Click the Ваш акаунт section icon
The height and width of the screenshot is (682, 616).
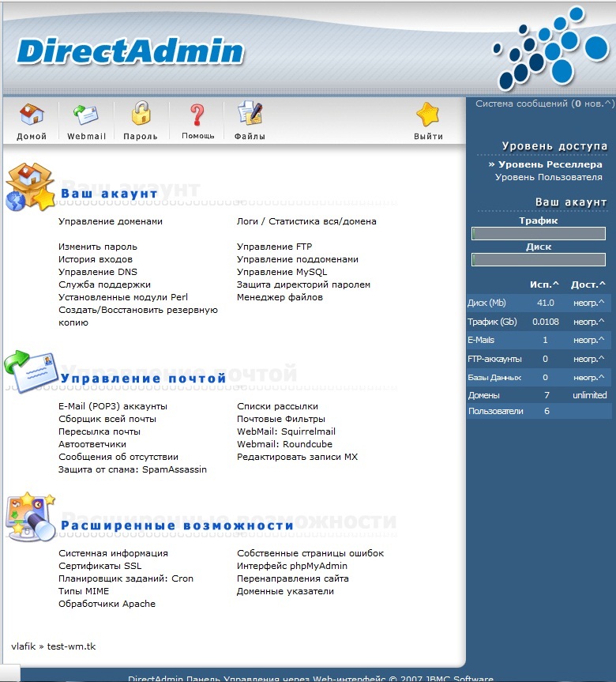click(29, 187)
